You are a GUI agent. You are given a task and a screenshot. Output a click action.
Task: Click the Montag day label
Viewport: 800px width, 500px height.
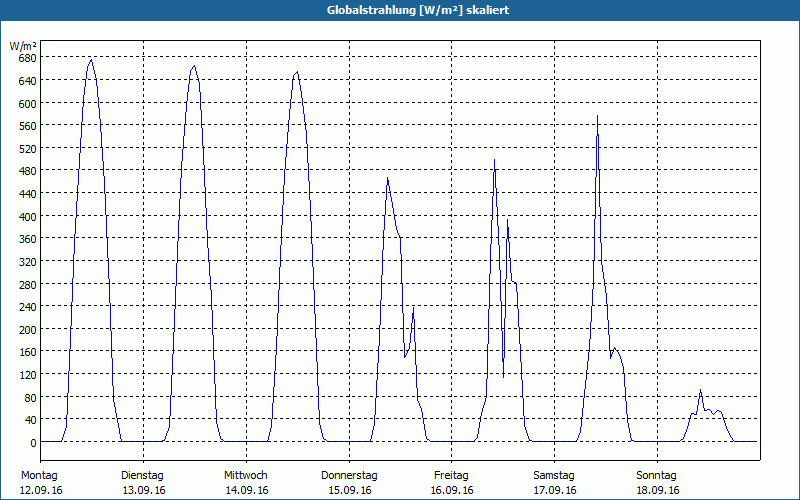[x=39, y=475]
